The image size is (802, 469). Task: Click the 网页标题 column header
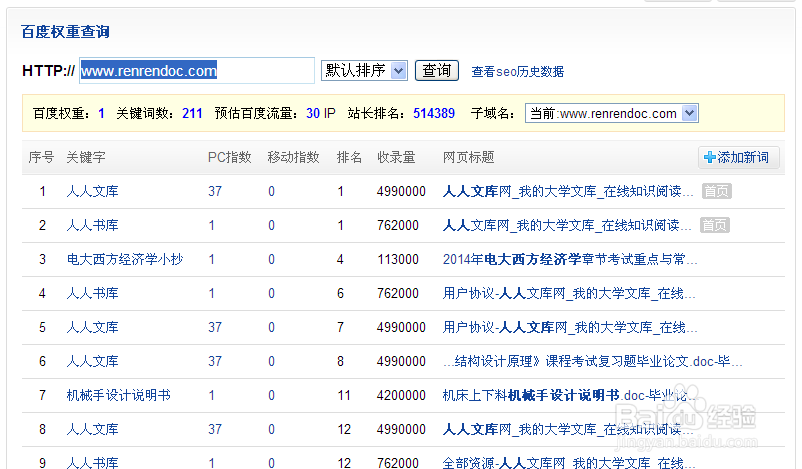(x=469, y=157)
